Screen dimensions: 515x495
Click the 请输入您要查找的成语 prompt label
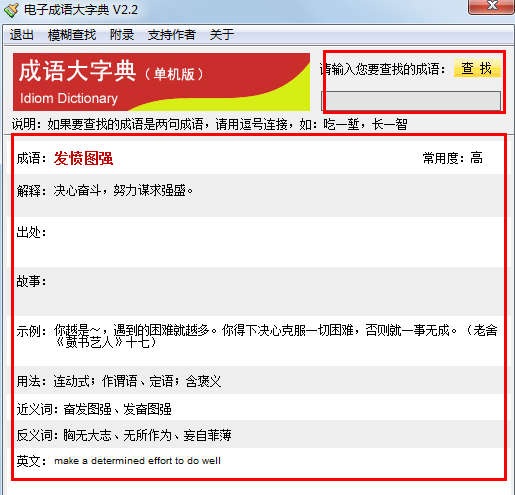tap(382, 69)
